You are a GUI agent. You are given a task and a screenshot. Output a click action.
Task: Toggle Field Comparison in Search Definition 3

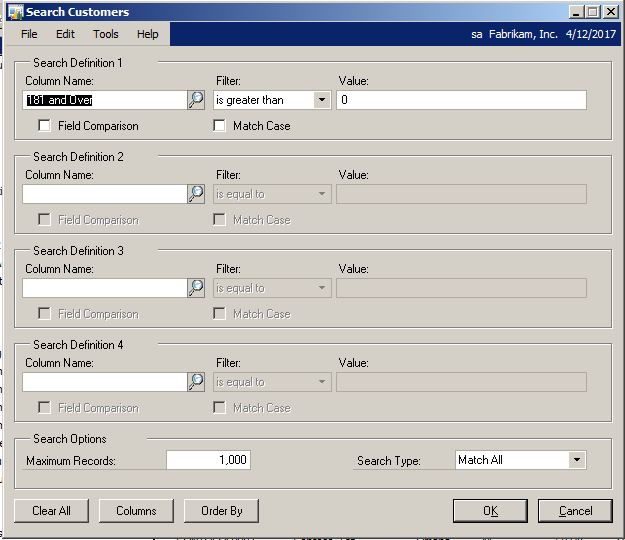click(44, 314)
